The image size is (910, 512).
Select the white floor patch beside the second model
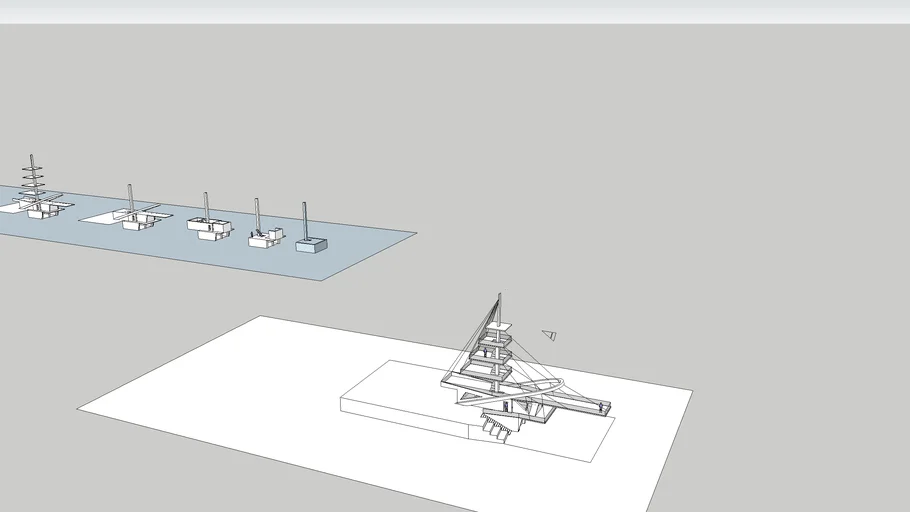[x=98, y=216]
